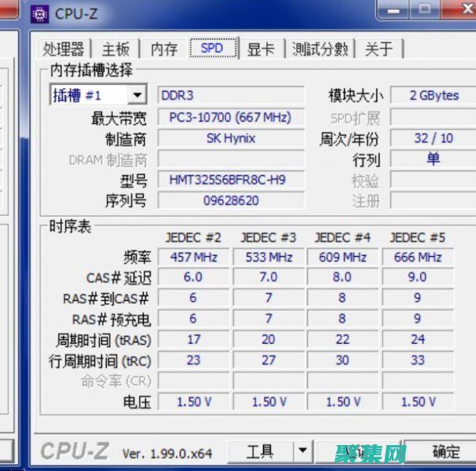Open the 显卡 tab
The height and width of the screenshot is (471, 476).
click(x=260, y=49)
